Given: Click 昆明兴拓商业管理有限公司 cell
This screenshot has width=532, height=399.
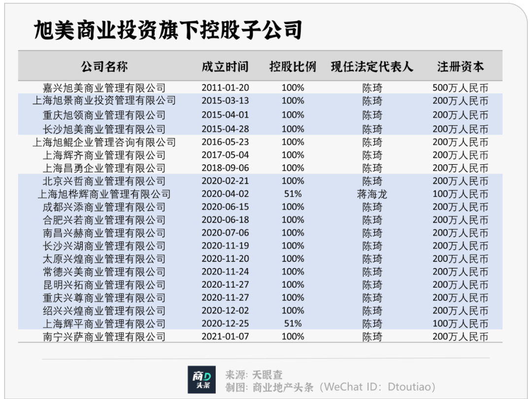Looking at the screenshot, I should click(104, 285).
